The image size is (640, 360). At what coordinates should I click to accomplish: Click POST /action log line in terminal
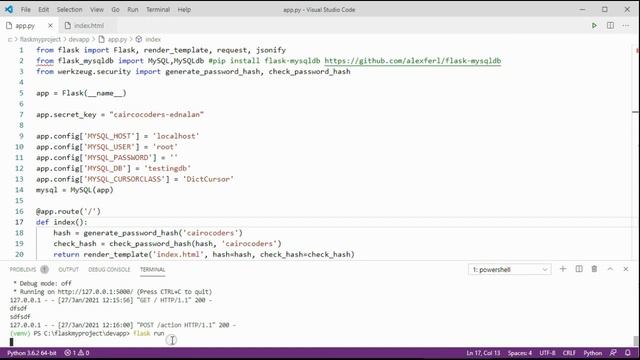(x=123, y=325)
